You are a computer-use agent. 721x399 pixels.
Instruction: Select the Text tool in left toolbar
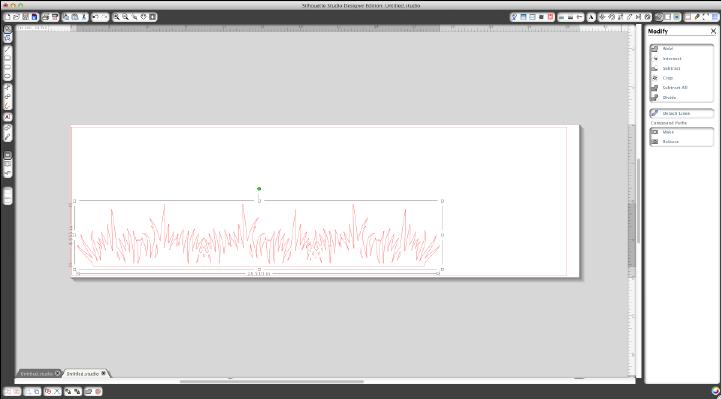point(8,117)
